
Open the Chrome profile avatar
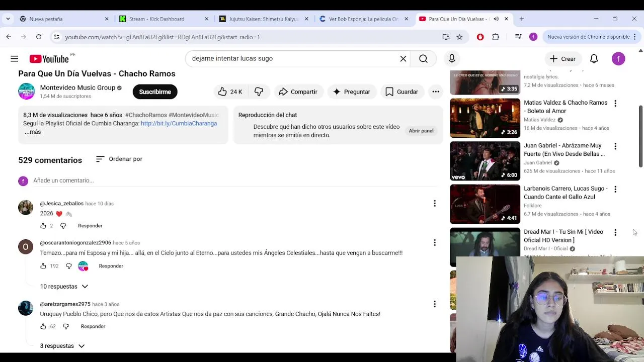click(x=533, y=37)
